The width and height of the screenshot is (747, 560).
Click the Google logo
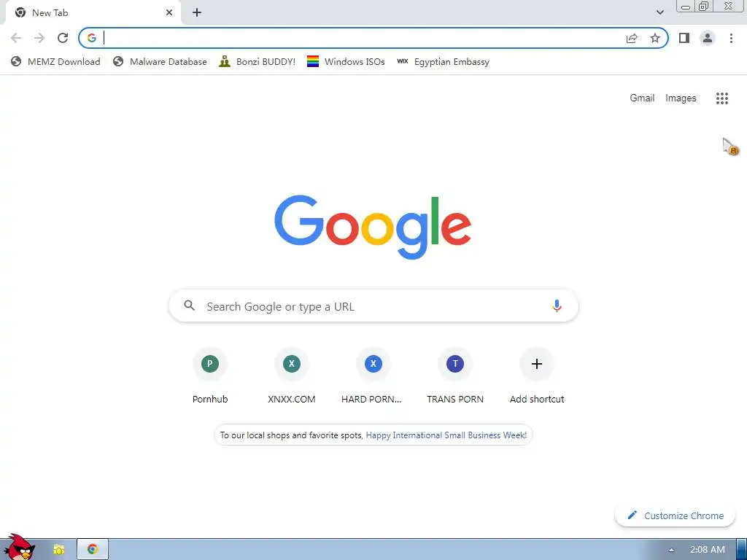[x=373, y=227]
